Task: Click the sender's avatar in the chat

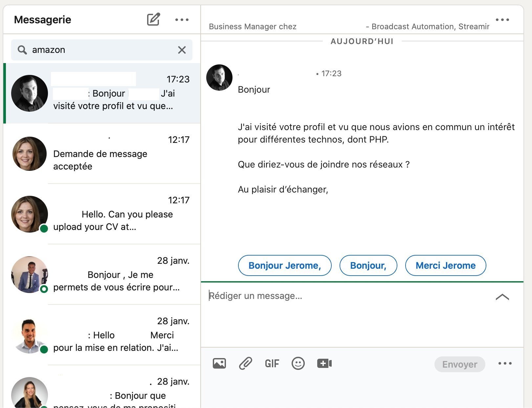Action: point(219,78)
